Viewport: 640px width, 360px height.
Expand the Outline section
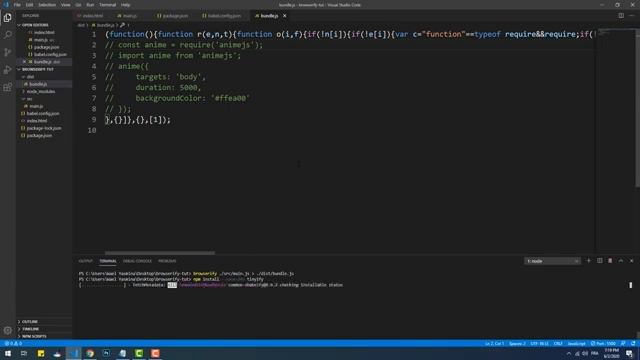pyautogui.click(x=29, y=322)
